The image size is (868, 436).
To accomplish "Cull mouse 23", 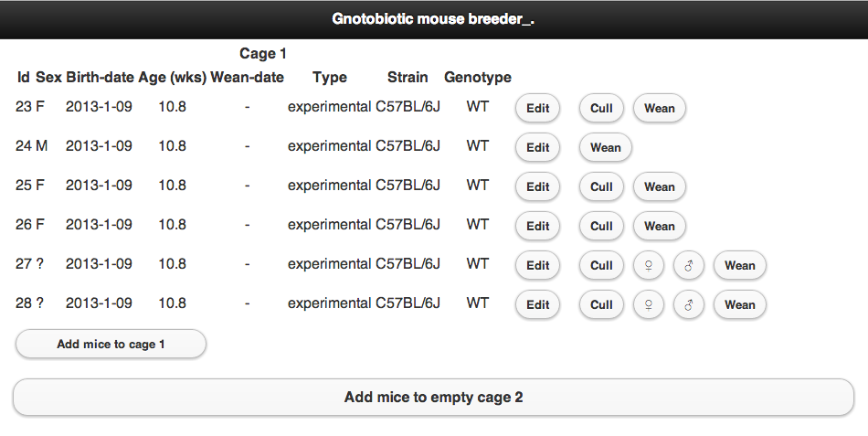I will point(601,109).
